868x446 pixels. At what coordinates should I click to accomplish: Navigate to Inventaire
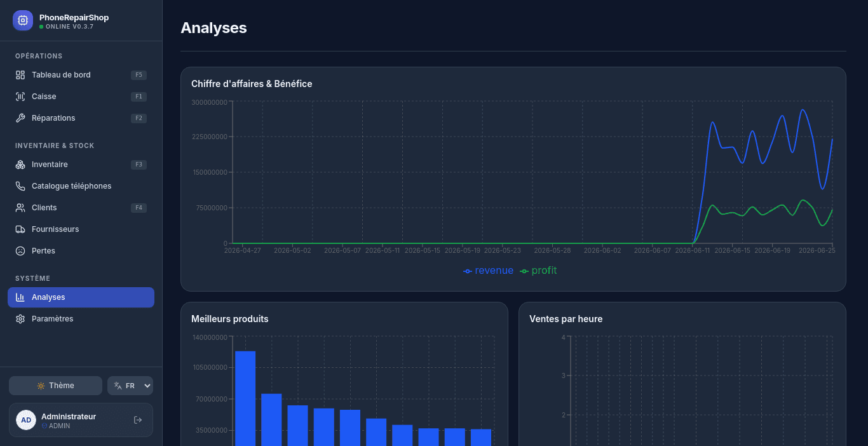[x=81, y=165]
